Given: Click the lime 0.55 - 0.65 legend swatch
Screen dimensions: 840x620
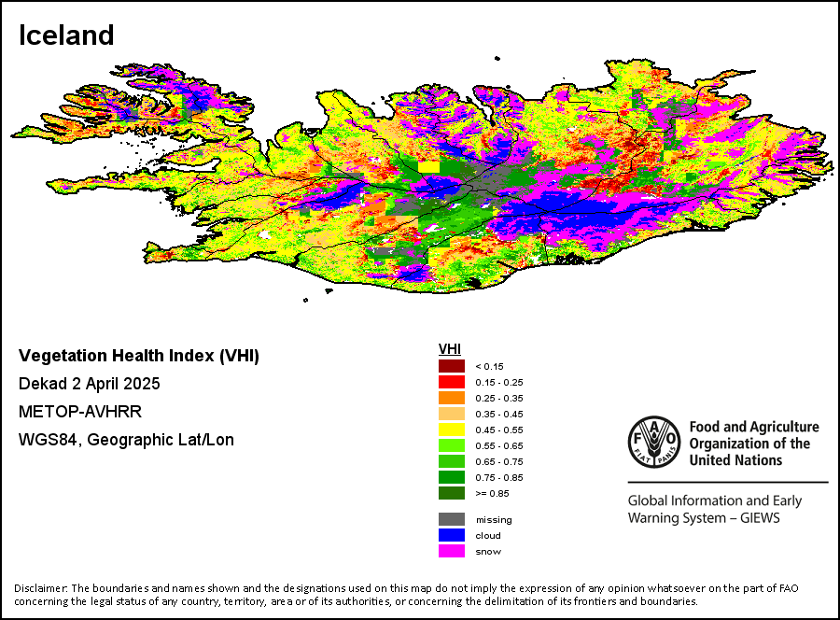Looking at the screenshot, I should (x=452, y=445).
